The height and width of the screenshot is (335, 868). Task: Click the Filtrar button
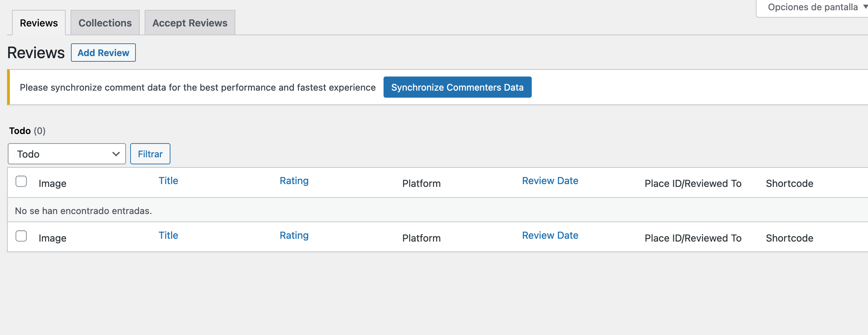pyautogui.click(x=150, y=154)
